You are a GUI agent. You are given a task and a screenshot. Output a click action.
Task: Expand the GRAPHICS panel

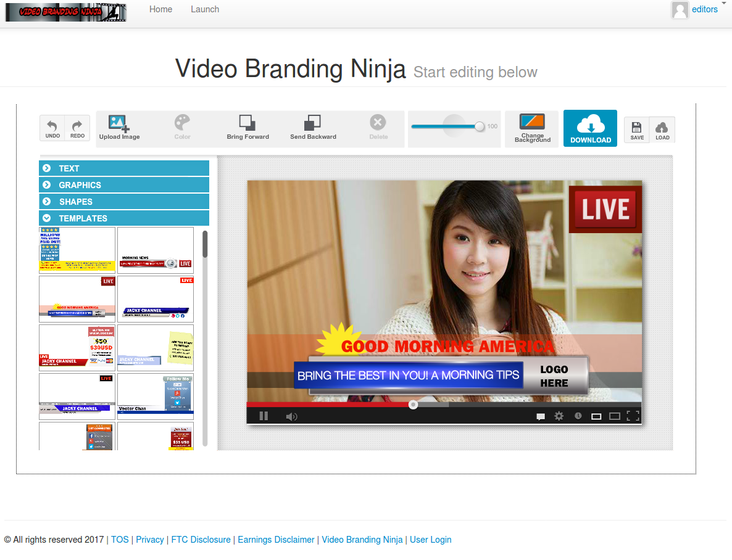click(123, 184)
